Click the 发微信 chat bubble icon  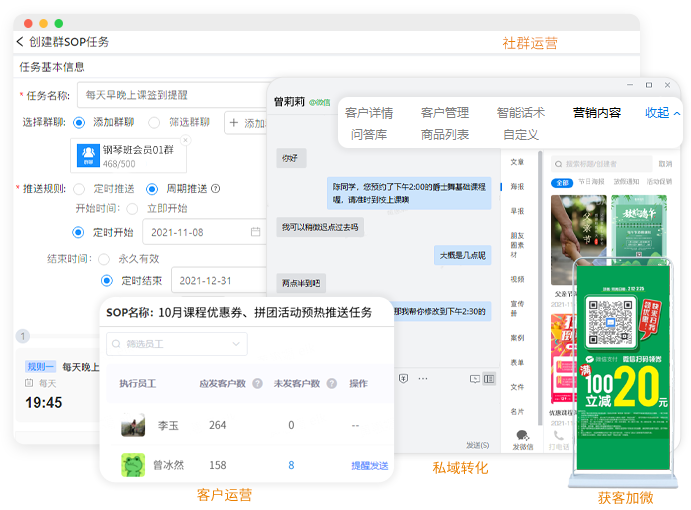(x=522, y=436)
